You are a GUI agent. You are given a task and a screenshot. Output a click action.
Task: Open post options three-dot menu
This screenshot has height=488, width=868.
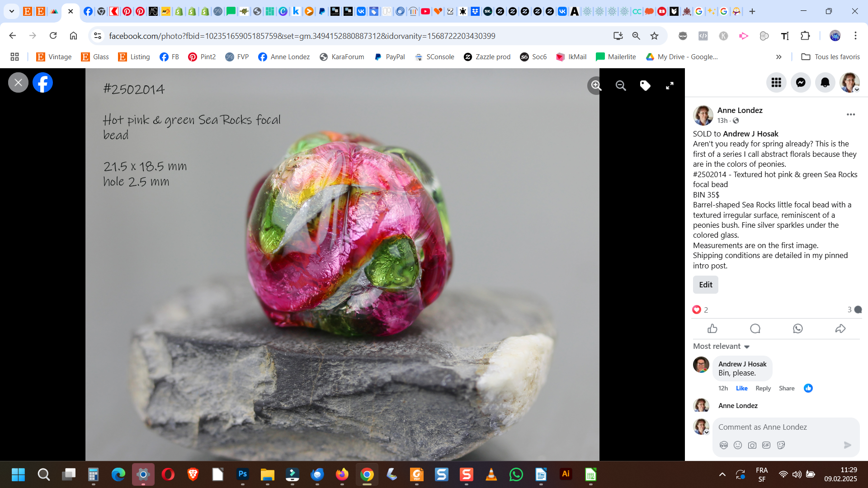click(x=850, y=114)
